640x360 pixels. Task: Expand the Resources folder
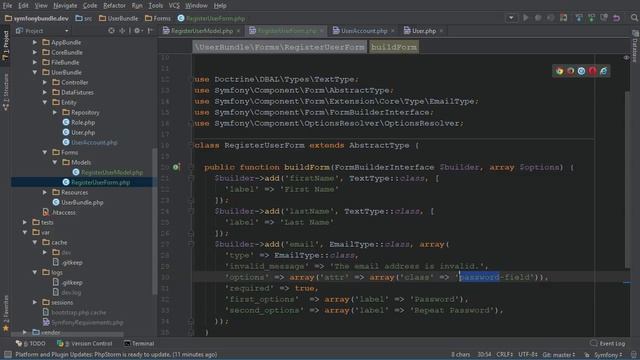pyautogui.click(x=45, y=192)
